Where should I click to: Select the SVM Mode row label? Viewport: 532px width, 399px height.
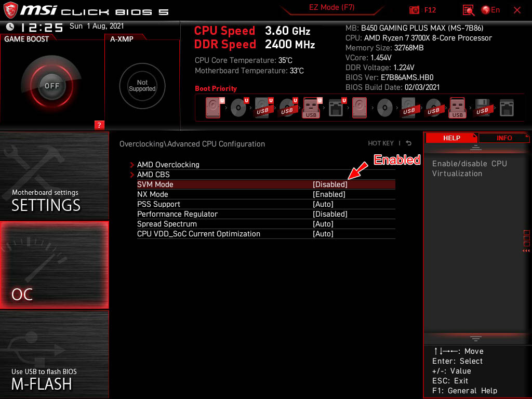[155, 184]
